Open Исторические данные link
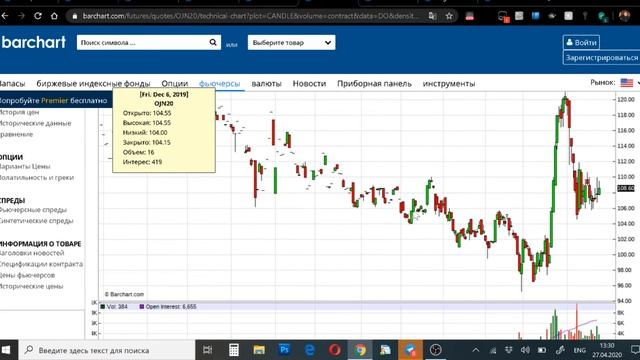Viewport: 640px width, 360px height. [36, 123]
